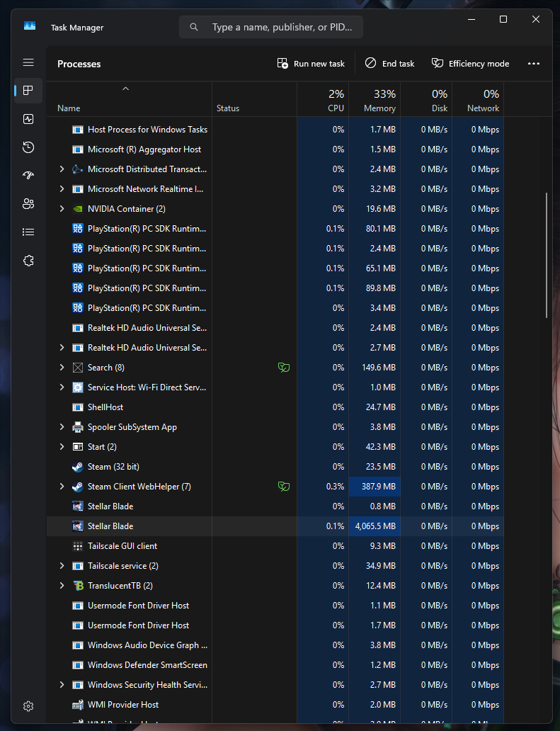Select the Processes page icon
Screen dimensions: 560x731
click(28, 91)
